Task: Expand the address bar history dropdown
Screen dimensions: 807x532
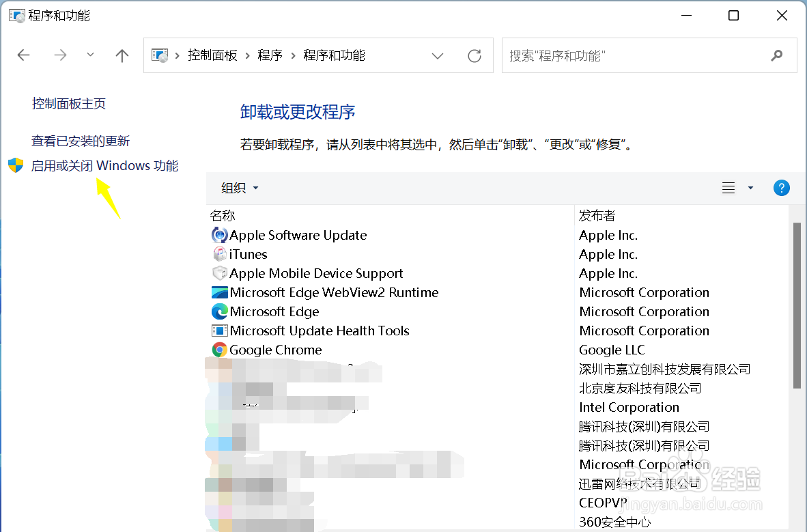Action: [x=438, y=55]
